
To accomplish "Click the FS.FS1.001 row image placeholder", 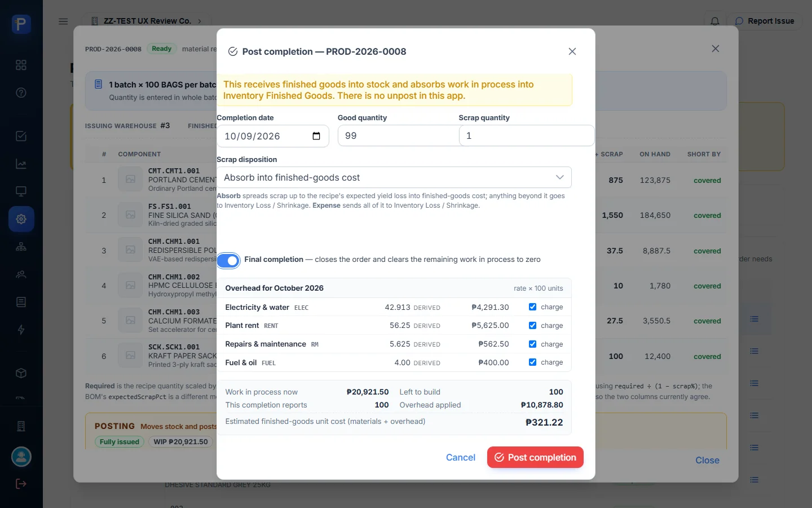I will click(x=130, y=215).
